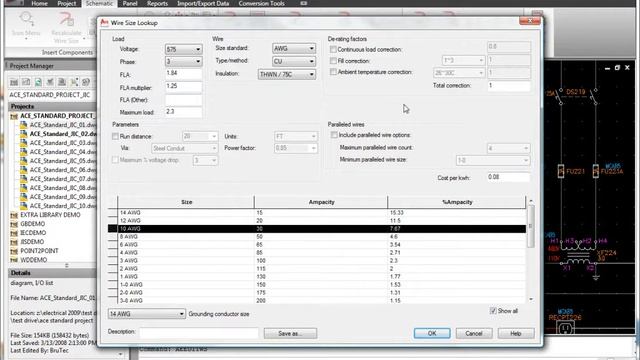This screenshot has width=640, height=360.
Task: Enable Continuous load correction checkbox
Action: coord(333,49)
